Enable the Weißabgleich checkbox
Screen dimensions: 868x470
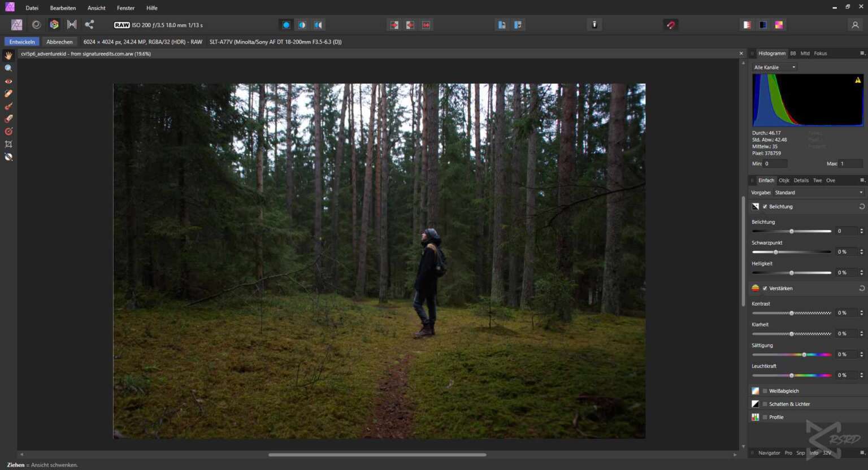point(765,391)
